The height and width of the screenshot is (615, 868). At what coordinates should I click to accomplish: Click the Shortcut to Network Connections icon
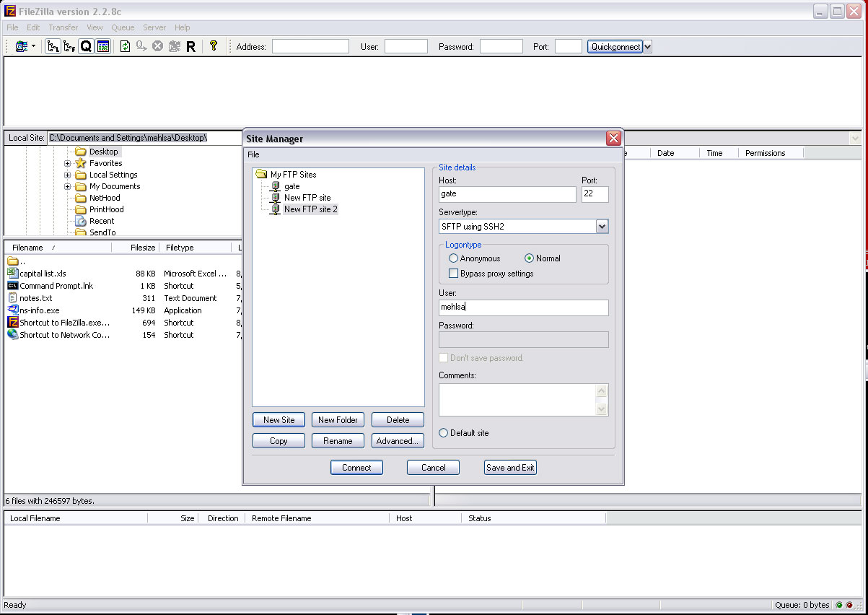click(x=12, y=335)
